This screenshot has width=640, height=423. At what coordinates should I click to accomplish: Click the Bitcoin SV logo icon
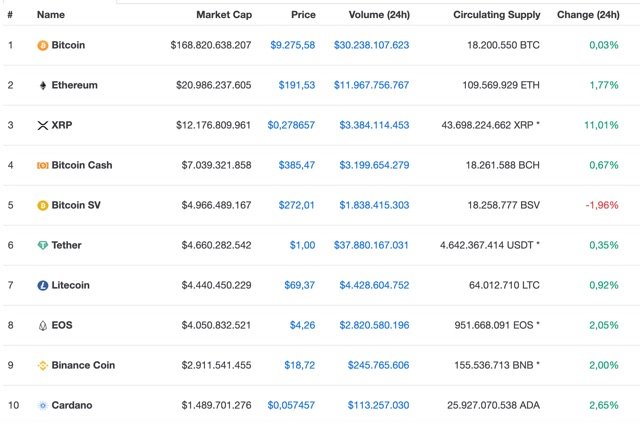coord(42,205)
